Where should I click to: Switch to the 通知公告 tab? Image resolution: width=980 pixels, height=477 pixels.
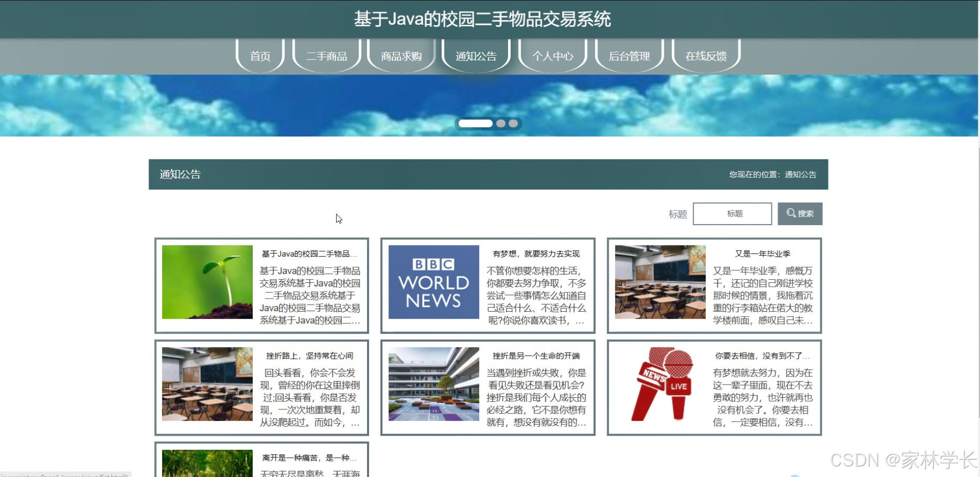tap(476, 56)
